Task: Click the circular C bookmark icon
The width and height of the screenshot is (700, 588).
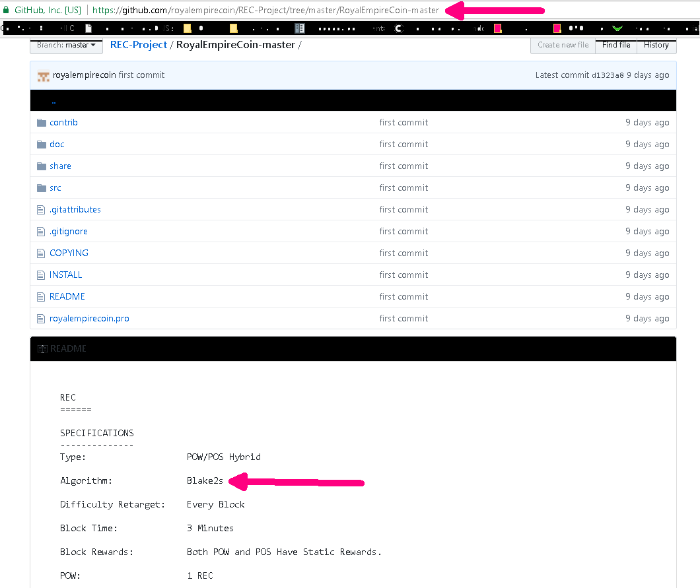Action: (399, 28)
